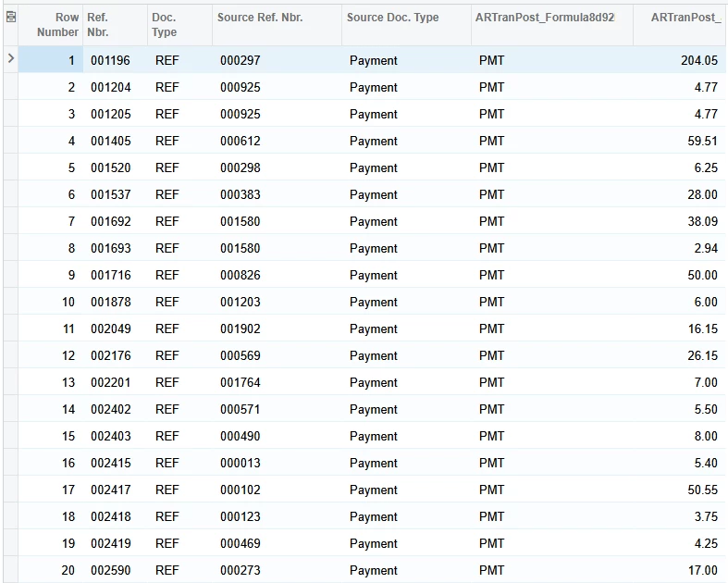Screen dimensions: 728x583
Task: Click Source Ref. Nbr. 000469
Action: (240, 543)
